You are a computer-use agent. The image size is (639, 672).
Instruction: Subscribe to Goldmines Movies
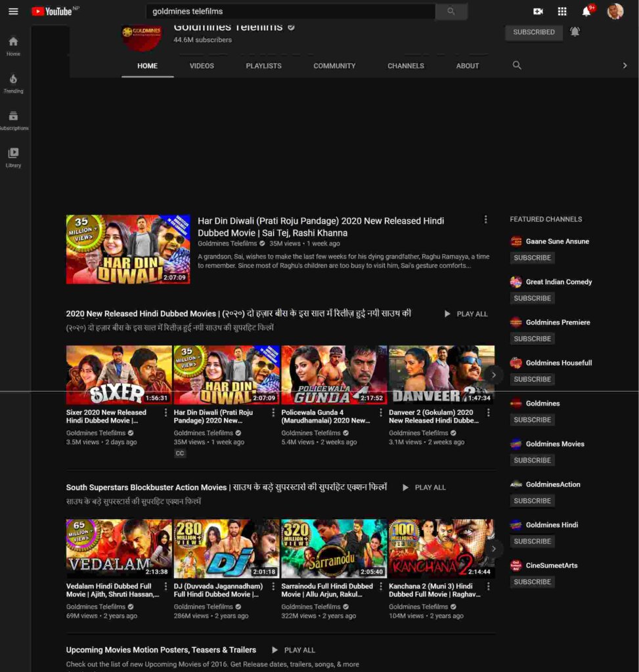[x=532, y=460]
